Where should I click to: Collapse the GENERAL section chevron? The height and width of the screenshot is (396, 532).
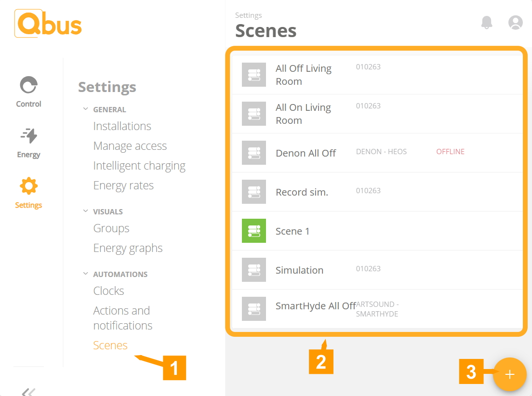tap(85, 109)
